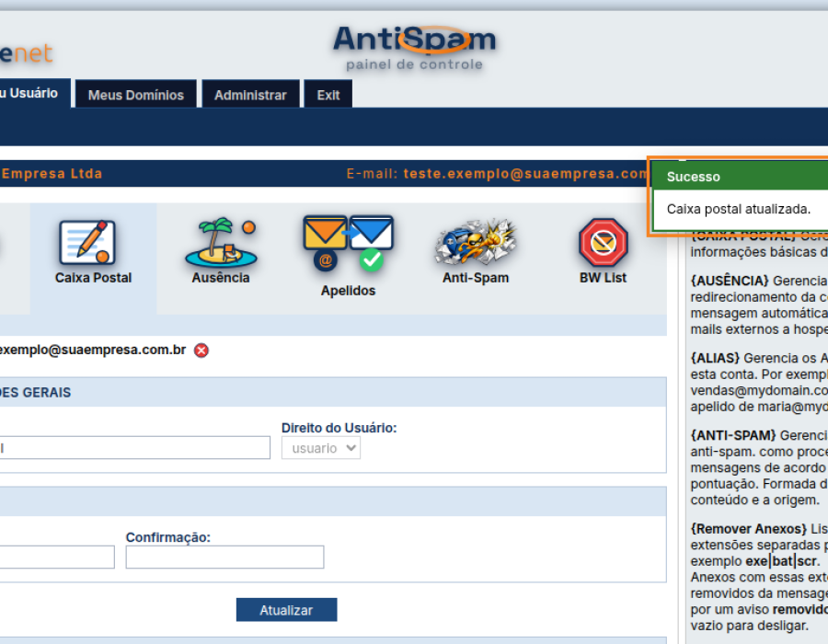
Task: Select the BW List stop-sign icon
Action: (x=603, y=242)
